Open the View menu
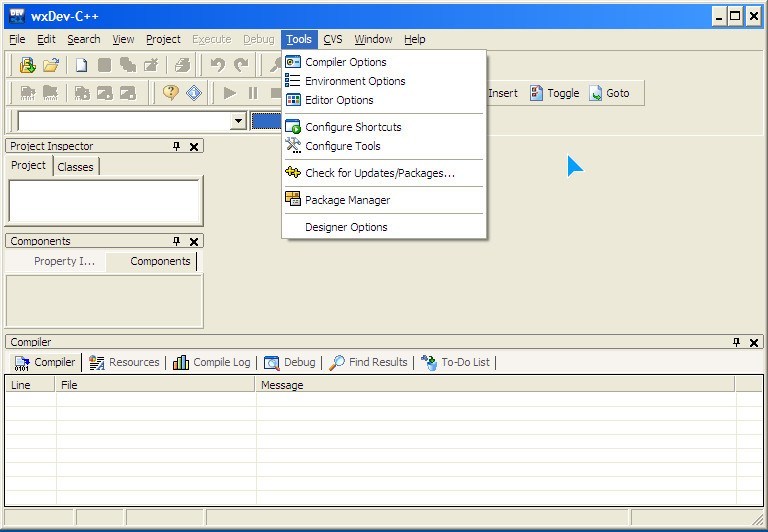Viewport: 768px width, 532px height. click(x=123, y=39)
